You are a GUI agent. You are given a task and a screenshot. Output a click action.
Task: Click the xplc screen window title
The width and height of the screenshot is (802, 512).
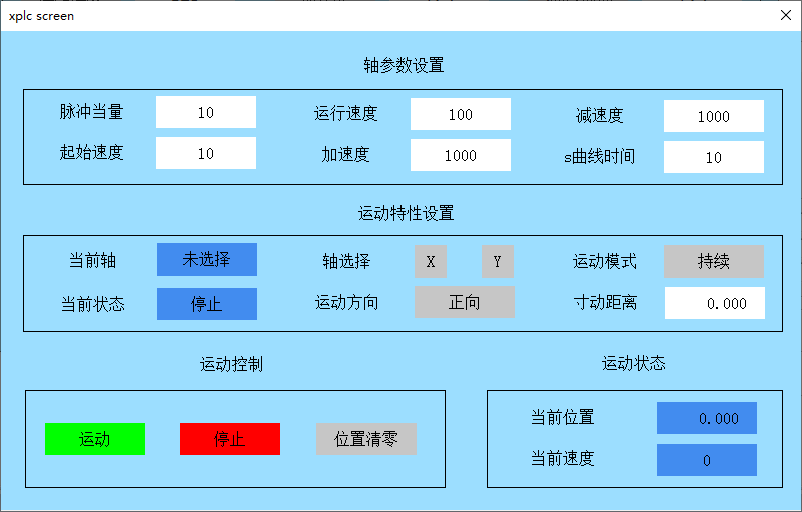coord(41,16)
